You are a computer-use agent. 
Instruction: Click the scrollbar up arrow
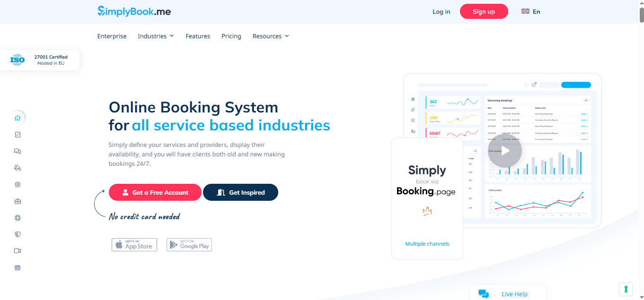[641, 3]
